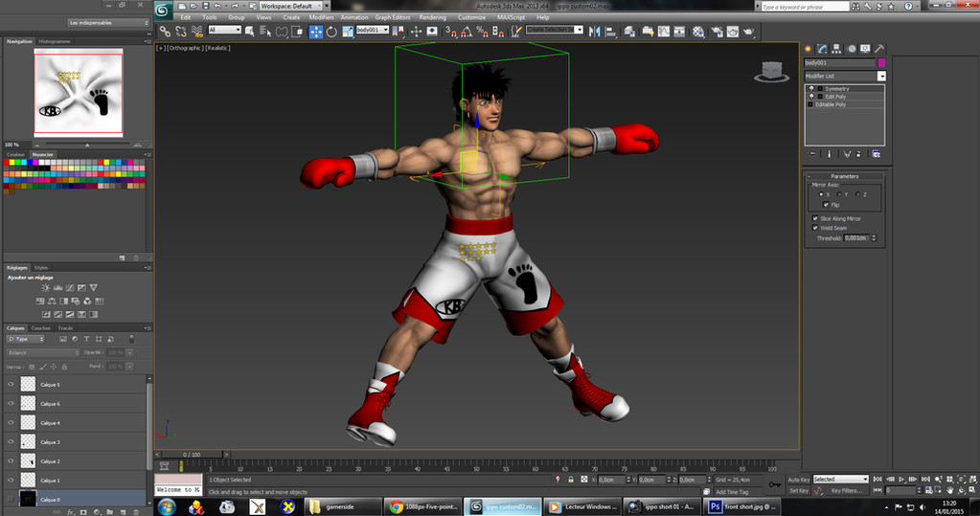The width and height of the screenshot is (980, 516).
Task: Click Configure Modifier Sets icon
Action: [x=877, y=154]
